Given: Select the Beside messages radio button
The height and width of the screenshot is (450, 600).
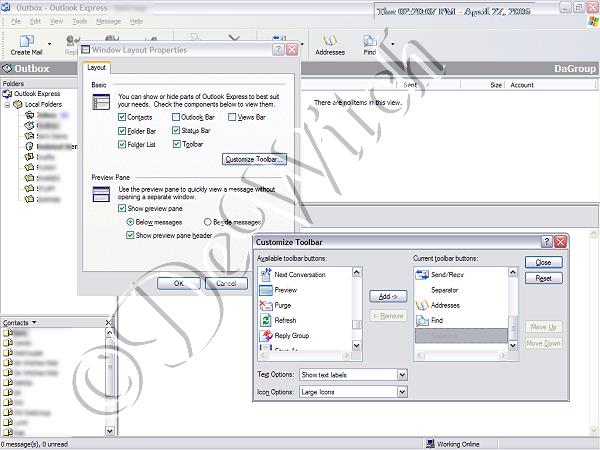Looking at the screenshot, I should (x=208, y=222).
